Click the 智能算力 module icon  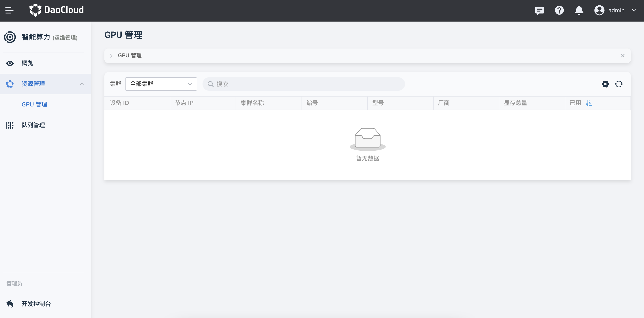point(10,37)
